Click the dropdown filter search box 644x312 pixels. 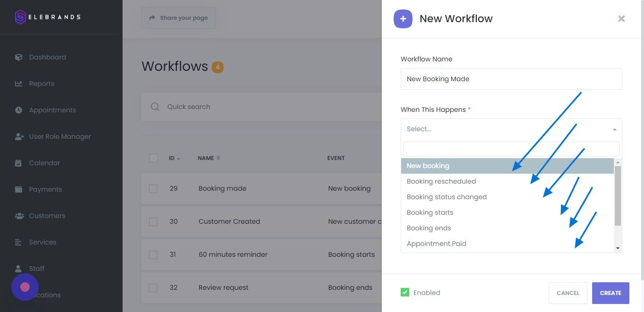[512, 149]
